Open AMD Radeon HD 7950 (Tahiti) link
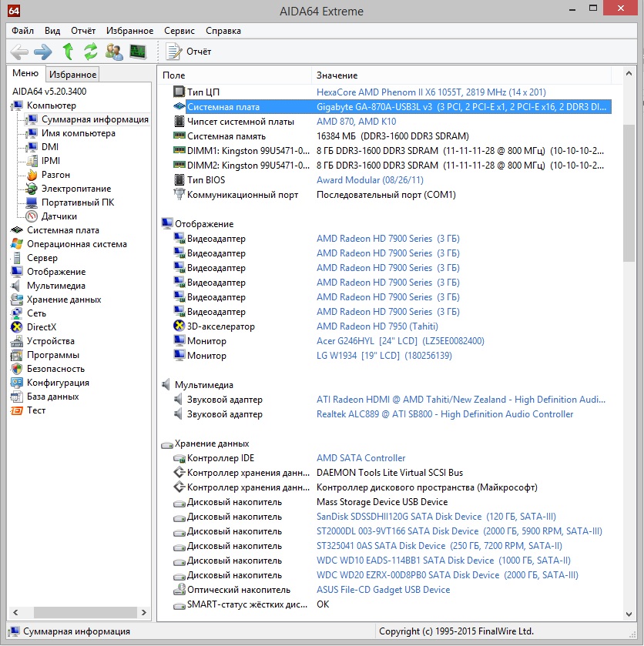 click(377, 326)
